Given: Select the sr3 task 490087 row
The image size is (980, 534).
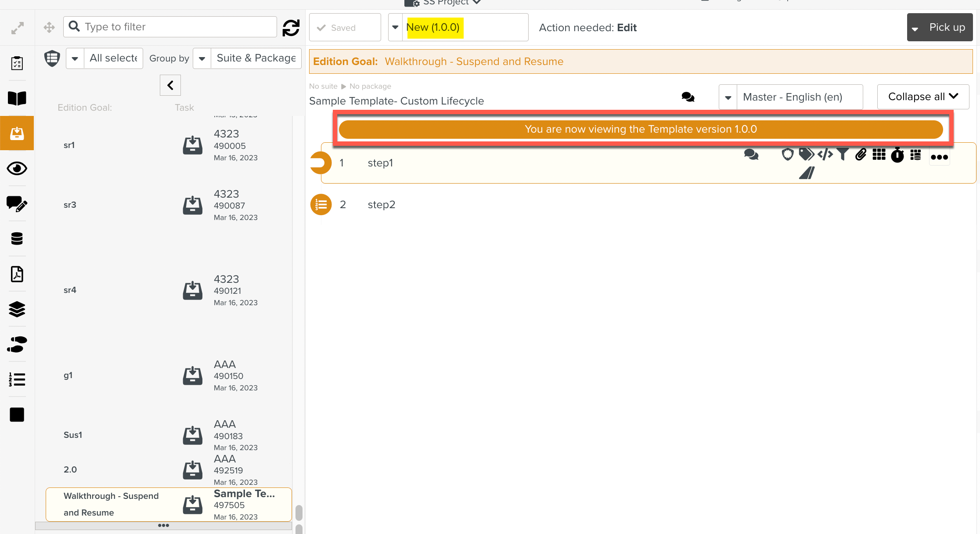Looking at the screenshot, I should click(169, 205).
